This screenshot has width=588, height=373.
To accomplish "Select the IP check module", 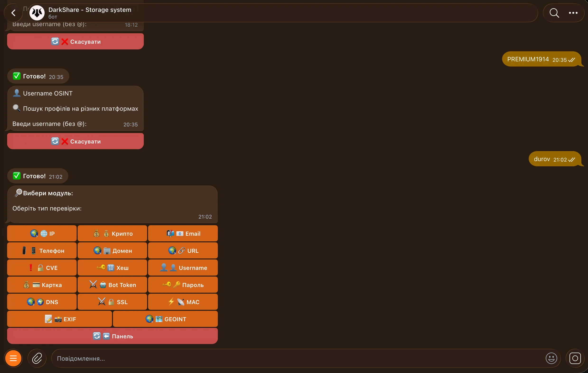I will click(42, 234).
